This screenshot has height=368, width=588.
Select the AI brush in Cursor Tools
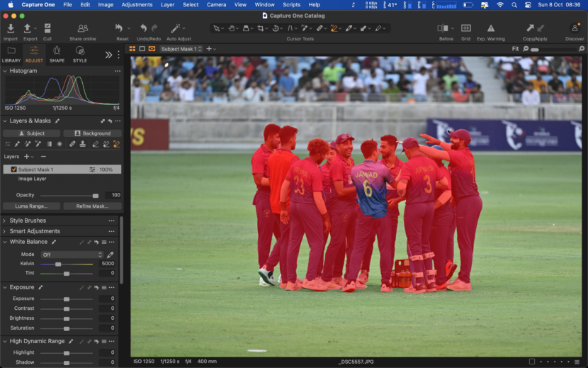305,28
